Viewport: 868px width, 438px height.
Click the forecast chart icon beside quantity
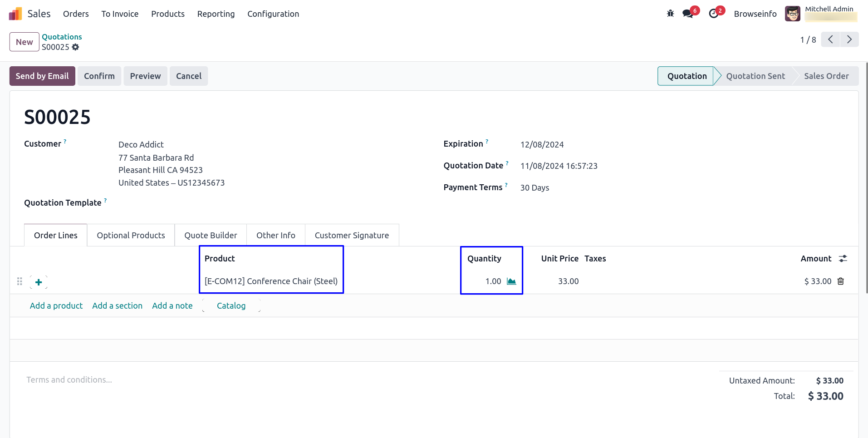(x=511, y=281)
